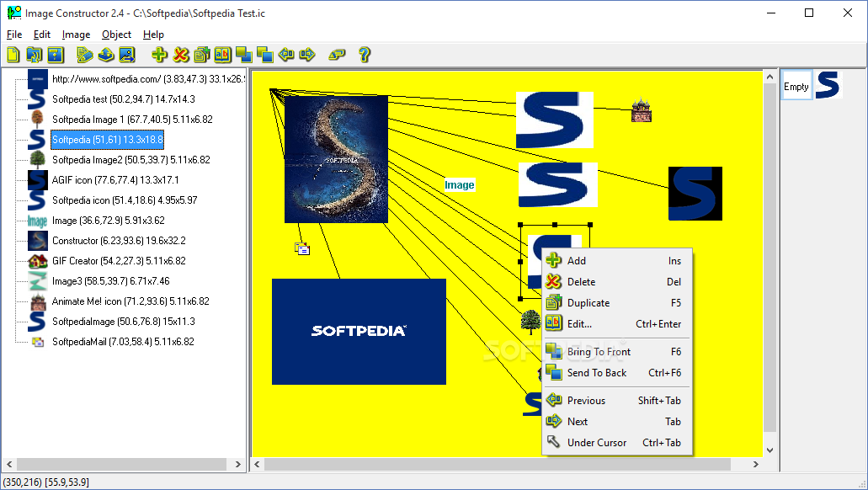Choose Under Cursor from the context menu

tap(616, 442)
